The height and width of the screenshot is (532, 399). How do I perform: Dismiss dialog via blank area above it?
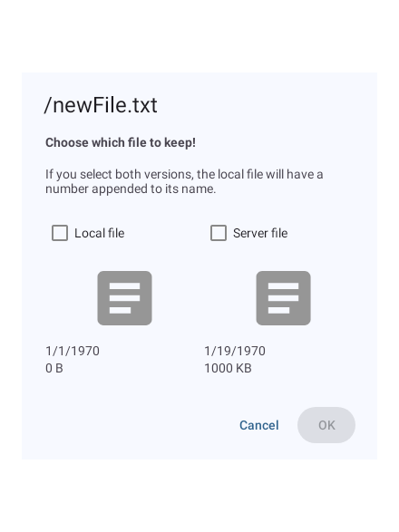click(x=199, y=35)
